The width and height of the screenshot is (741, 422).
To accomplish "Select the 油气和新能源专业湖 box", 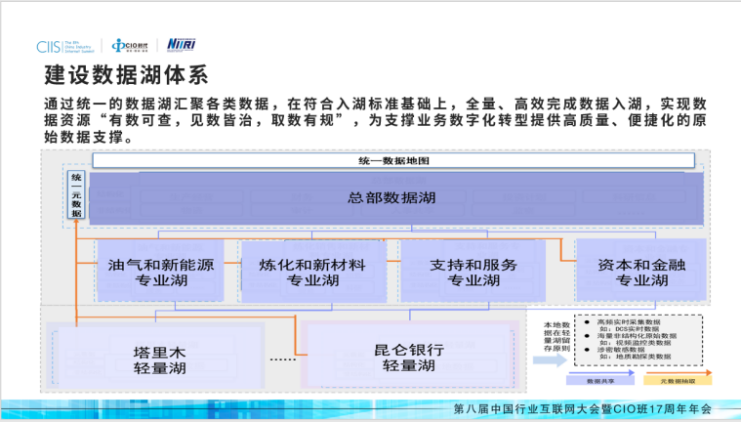I will [x=161, y=273].
